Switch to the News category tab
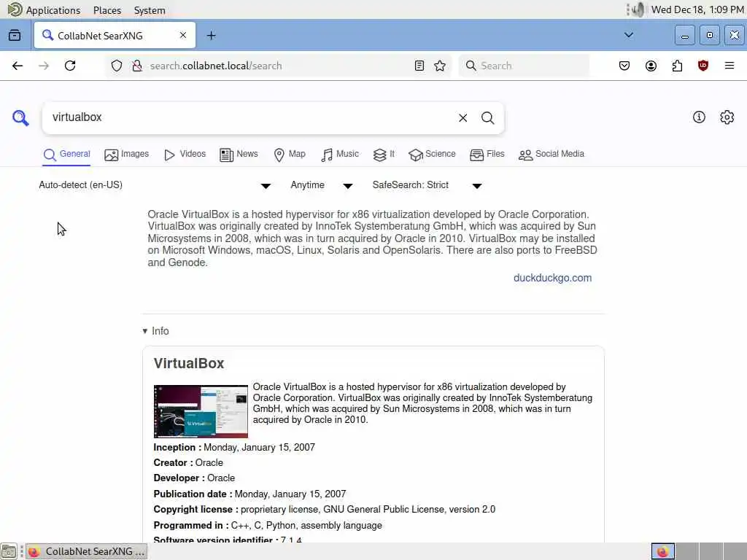Viewport: 747px width, 560px height. (239, 155)
